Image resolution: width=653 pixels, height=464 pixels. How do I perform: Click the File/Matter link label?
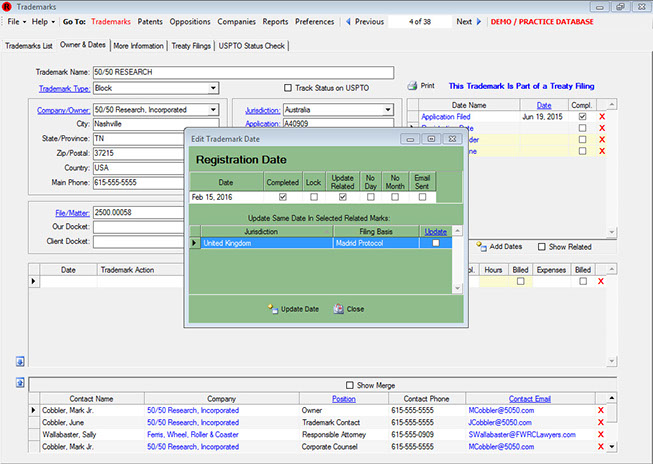click(x=73, y=212)
